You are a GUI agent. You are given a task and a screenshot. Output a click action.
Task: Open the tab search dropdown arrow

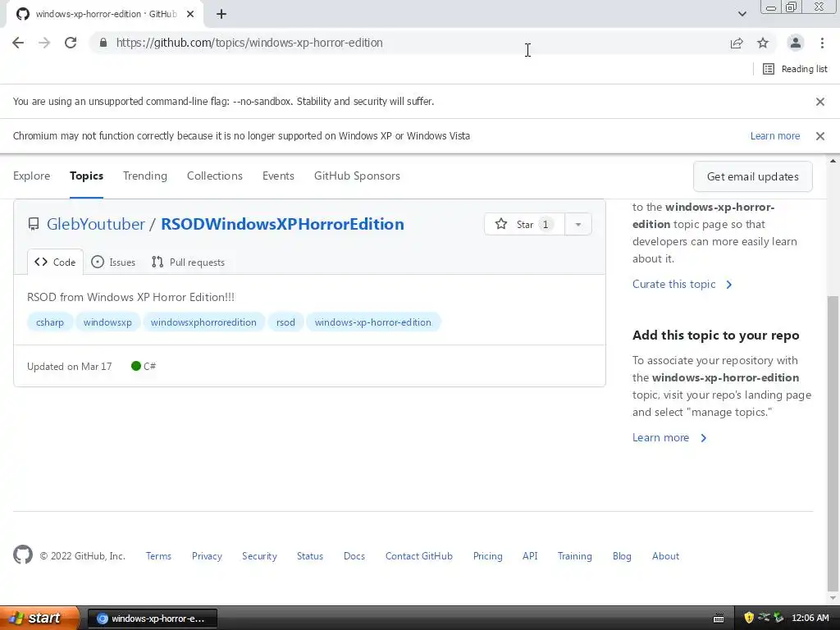742,14
